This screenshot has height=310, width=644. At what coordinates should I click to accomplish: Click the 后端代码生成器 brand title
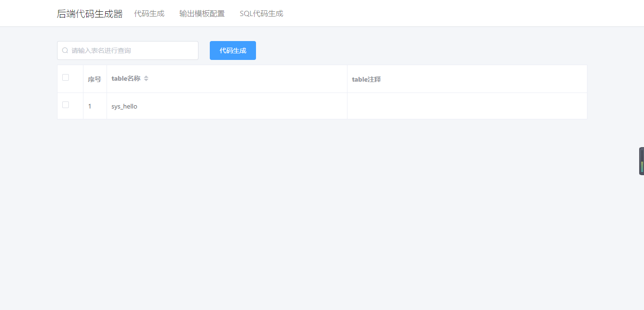tap(90, 14)
